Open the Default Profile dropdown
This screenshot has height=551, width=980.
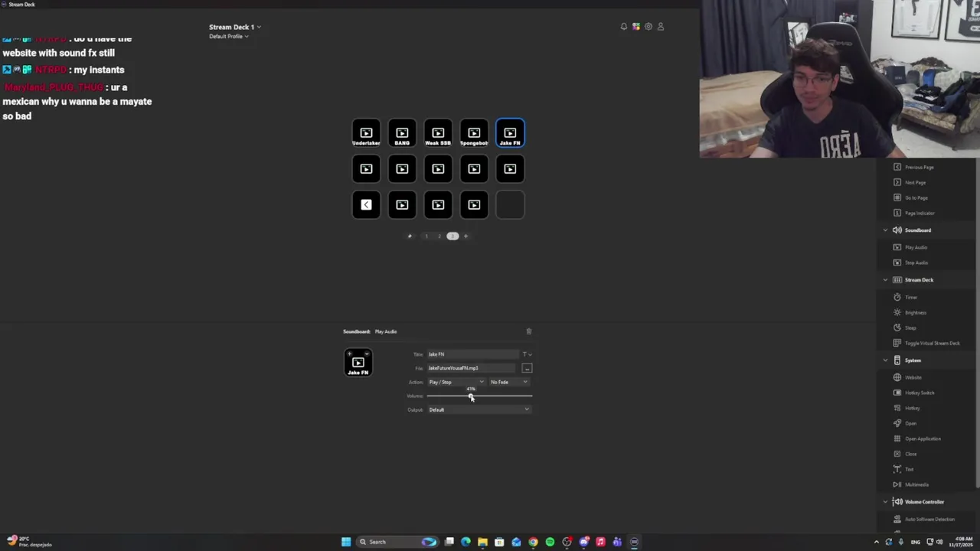click(228, 36)
